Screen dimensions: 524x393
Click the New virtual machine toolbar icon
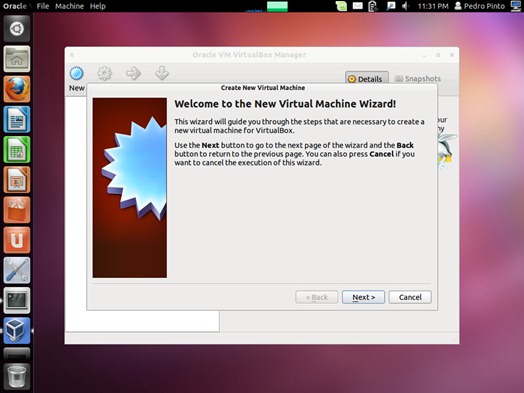77,74
